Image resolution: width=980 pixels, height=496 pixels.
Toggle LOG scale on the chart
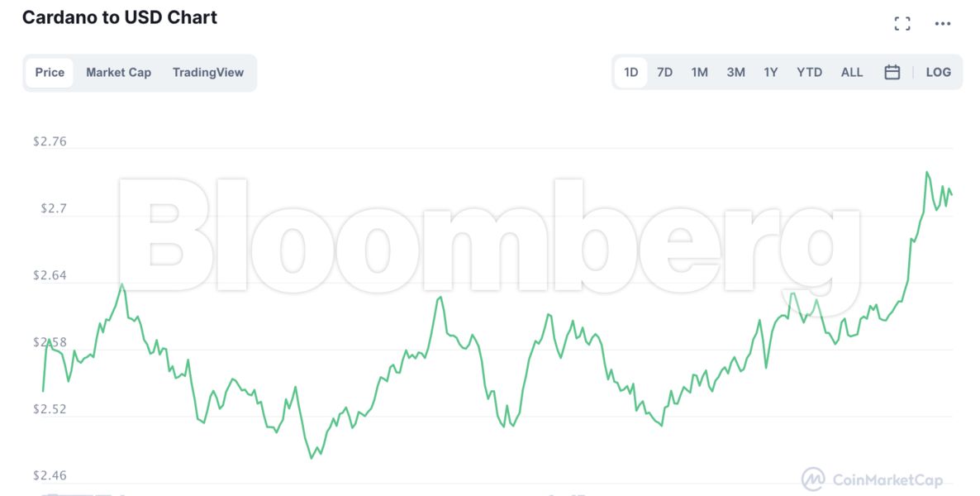click(938, 72)
